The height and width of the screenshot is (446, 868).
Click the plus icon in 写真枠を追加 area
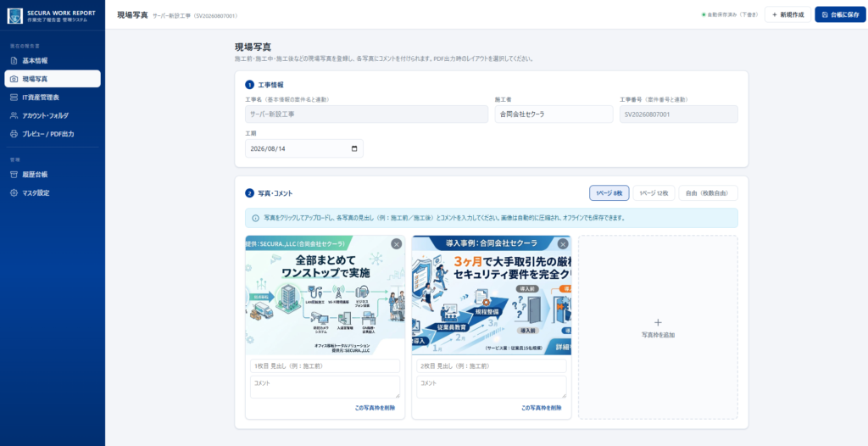(x=658, y=322)
